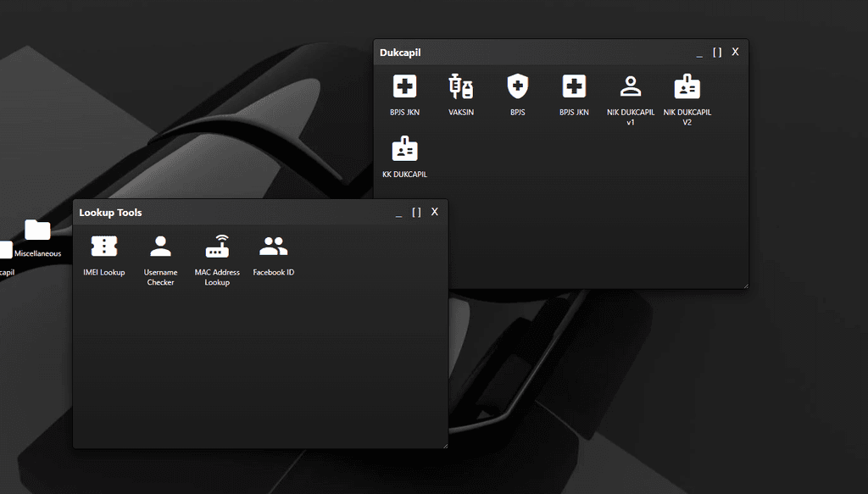
Task: Launch the Username Checker tool
Action: click(x=160, y=247)
